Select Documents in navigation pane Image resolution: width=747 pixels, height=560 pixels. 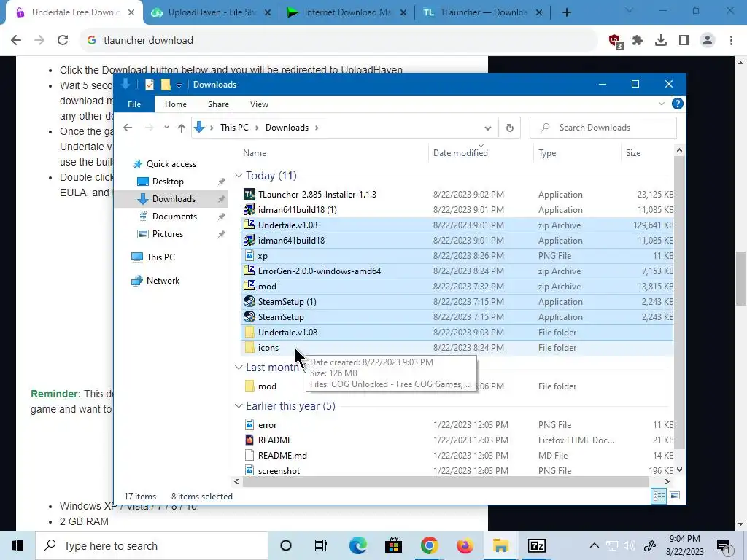point(174,216)
